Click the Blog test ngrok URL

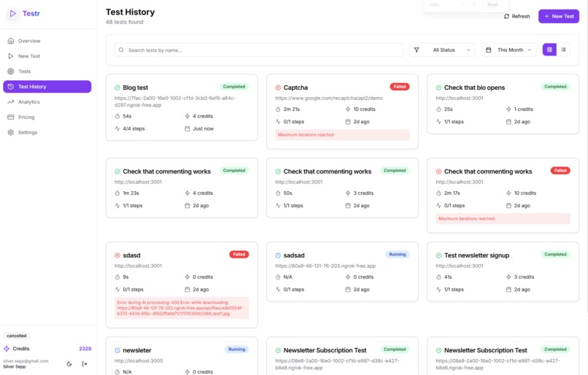point(175,101)
